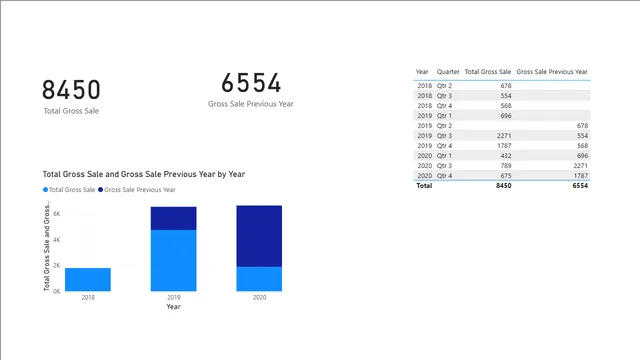Click the 'Qtr 4' cell of the 2020 row

pyautogui.click(x=444, y=176)
